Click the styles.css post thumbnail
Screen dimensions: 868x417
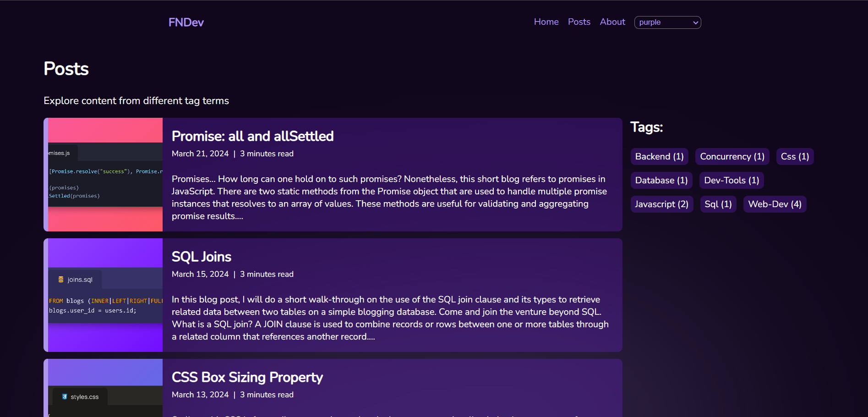coord(105,390)
